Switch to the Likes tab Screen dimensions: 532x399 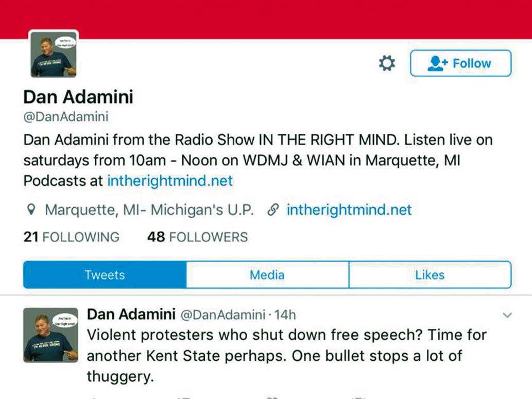(430, 275)
